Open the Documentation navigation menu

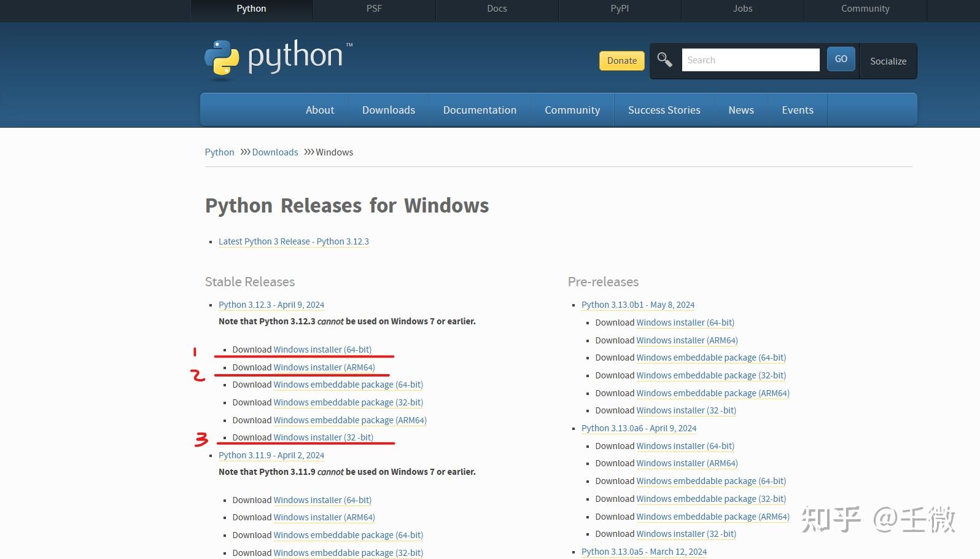pos(480,110)
